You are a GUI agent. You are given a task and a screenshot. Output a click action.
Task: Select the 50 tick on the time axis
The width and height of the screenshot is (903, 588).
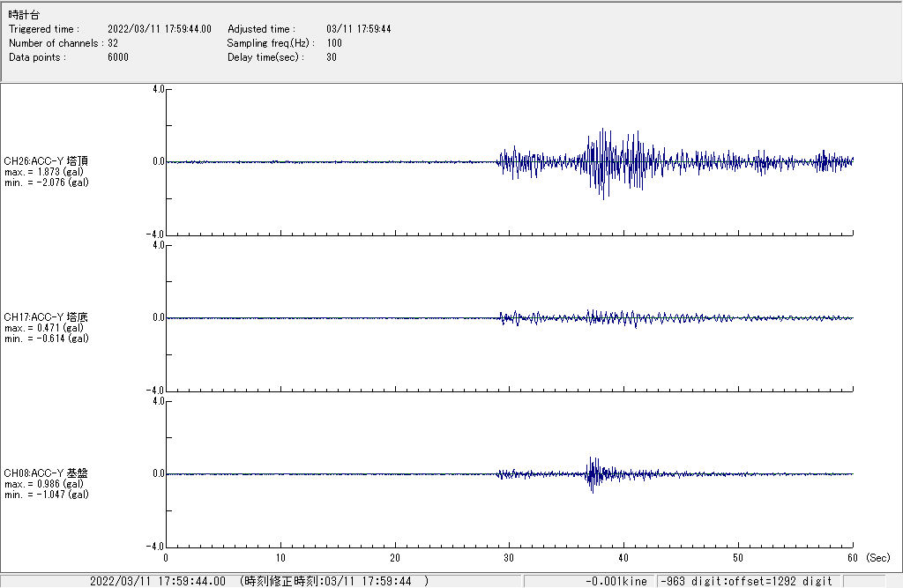(x=738, y=558)
